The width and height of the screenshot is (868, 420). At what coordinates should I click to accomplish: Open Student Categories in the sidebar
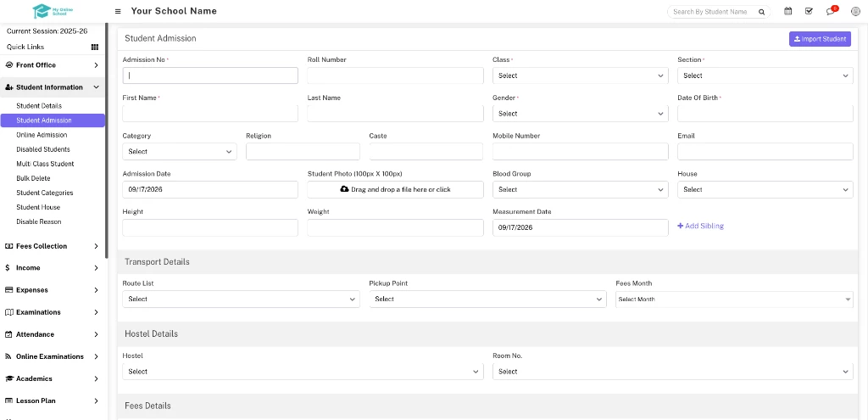pyautogui.click(x=45, y=193)
